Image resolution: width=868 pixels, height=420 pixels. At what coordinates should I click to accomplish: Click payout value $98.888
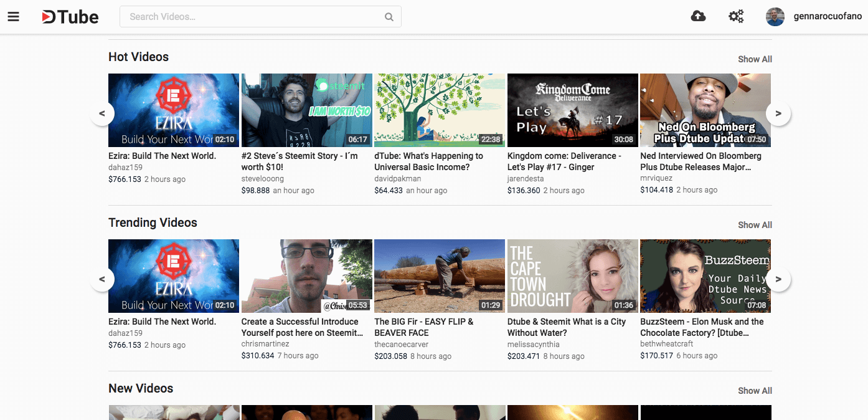[x=256, y=191]
